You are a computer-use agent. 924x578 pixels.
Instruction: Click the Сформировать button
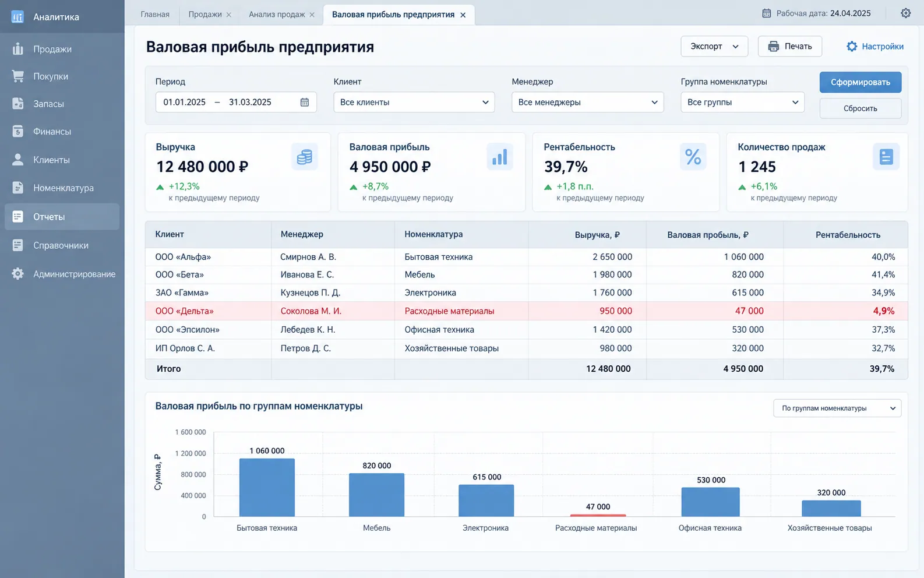point(860,82)
